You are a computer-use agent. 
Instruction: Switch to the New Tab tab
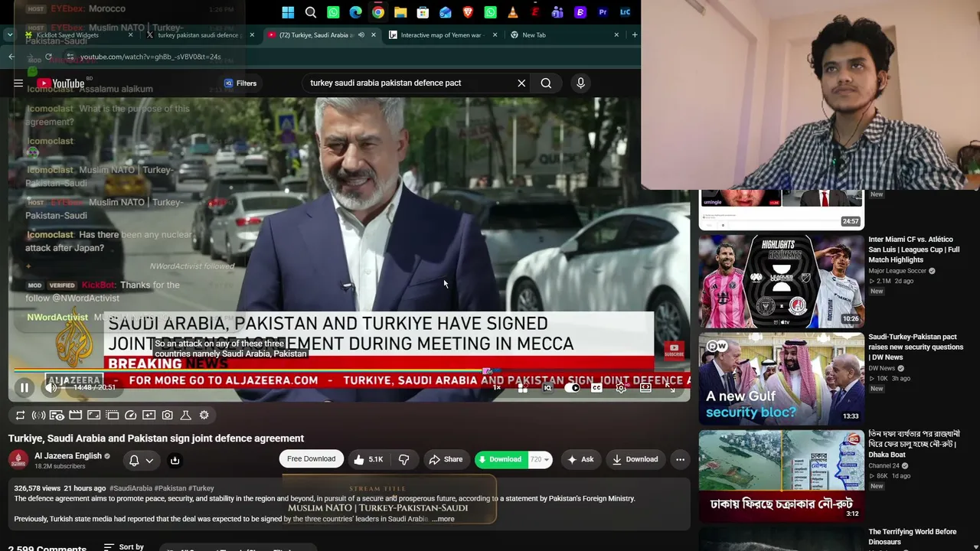tap(565, 35)
